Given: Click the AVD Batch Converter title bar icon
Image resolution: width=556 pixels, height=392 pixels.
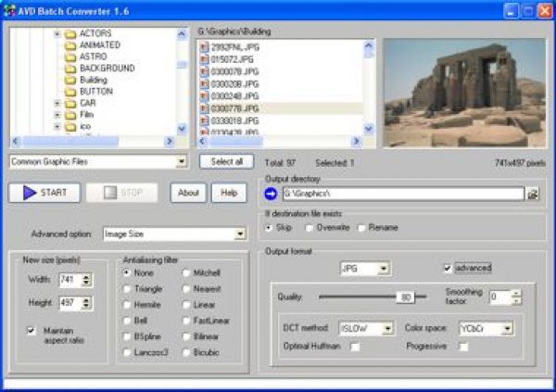Looking at the screenshot, I should click(x=9, y=11).
